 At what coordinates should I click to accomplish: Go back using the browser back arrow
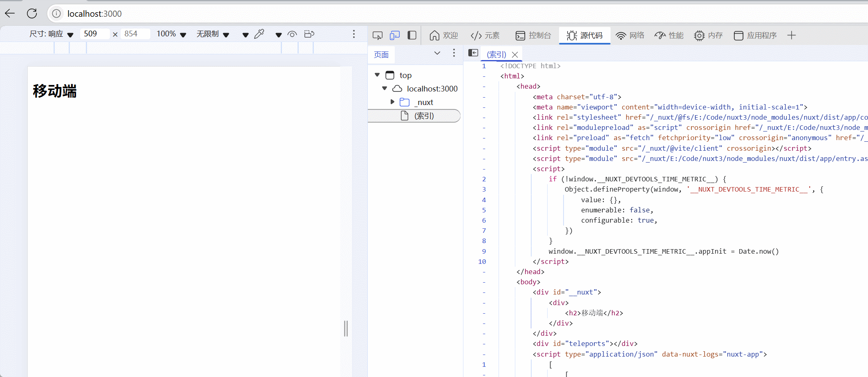click(x=10, y=13)
